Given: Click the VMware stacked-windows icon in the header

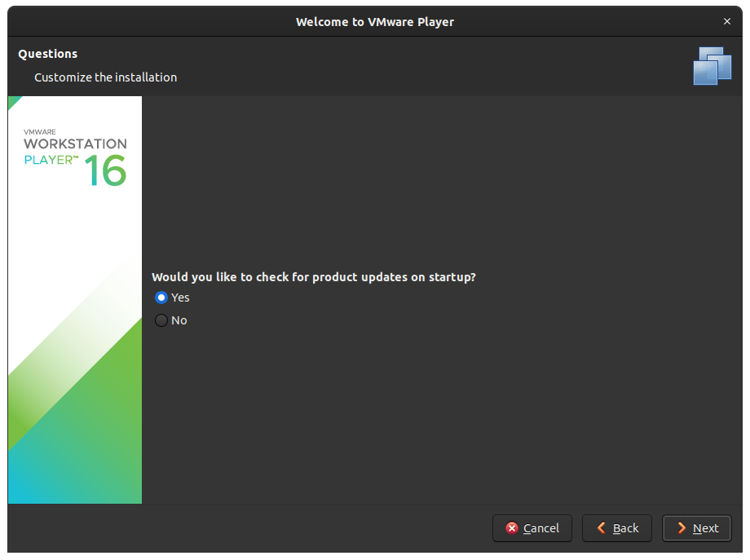Looking at the screenshot, I should [x=712, y=65].
